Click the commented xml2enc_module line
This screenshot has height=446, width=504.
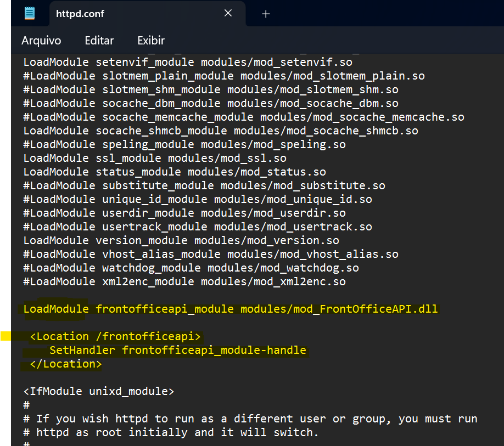tap(184, 281)
